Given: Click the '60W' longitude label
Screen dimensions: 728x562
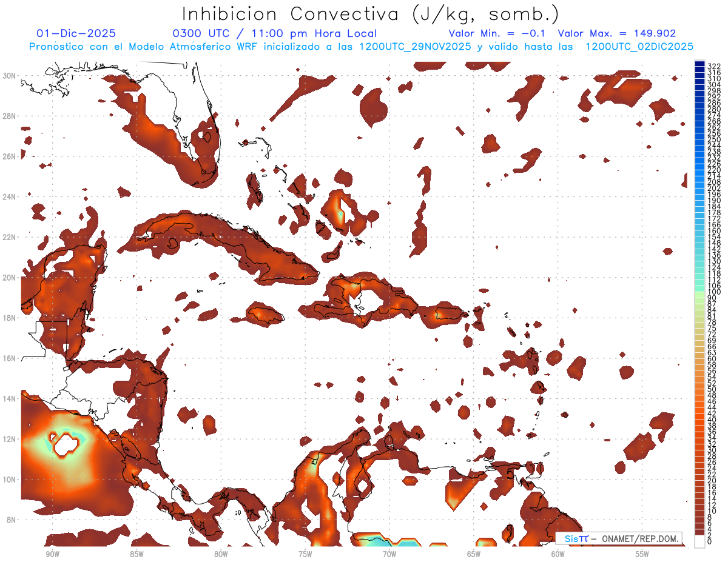Looking at the screenshot, I should pyautogui.click(x=558, y=555).
